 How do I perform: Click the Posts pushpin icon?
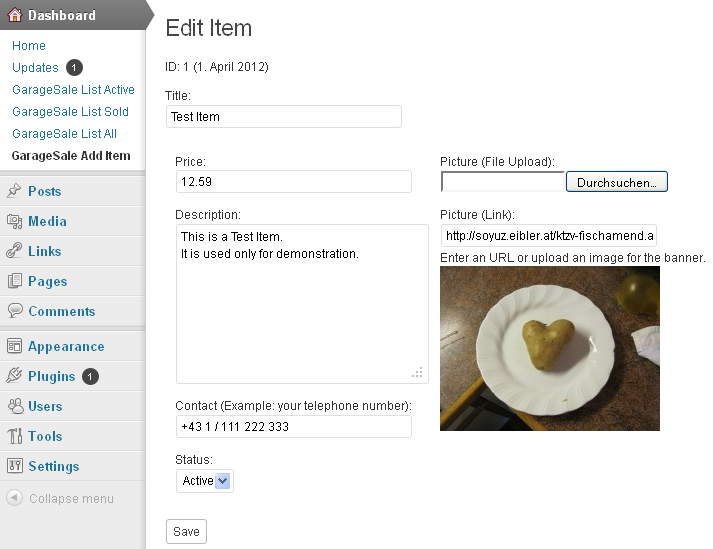coord(15,191)
